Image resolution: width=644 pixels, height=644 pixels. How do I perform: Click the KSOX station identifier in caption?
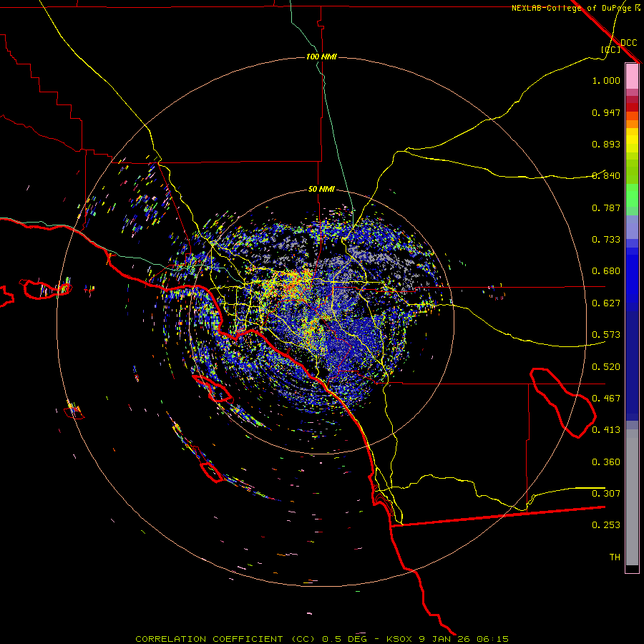(399, 639)
